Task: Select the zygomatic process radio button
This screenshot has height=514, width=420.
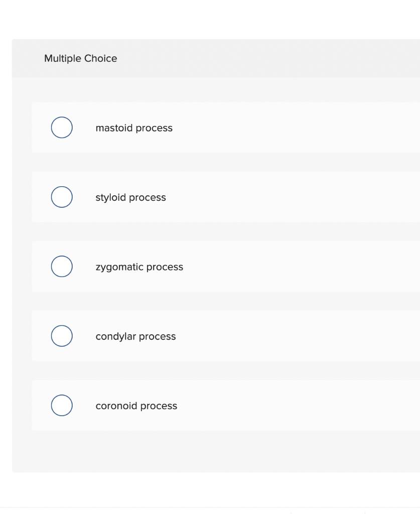Action: click(x=61, y=267)
